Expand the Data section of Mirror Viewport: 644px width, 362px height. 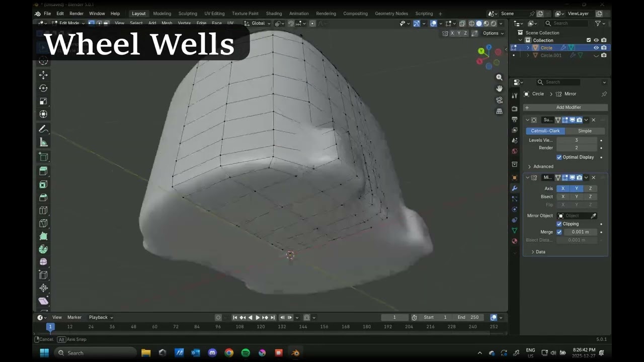[538, 252]
